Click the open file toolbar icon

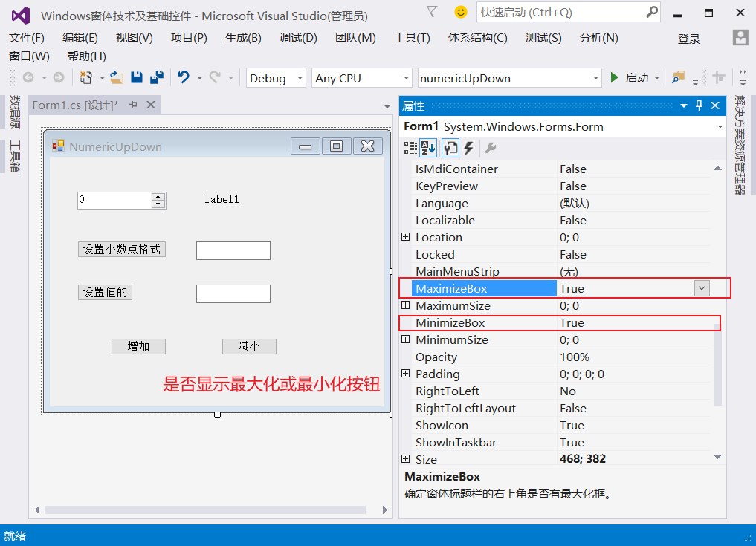pyautogui.click(x=116, y=77)
